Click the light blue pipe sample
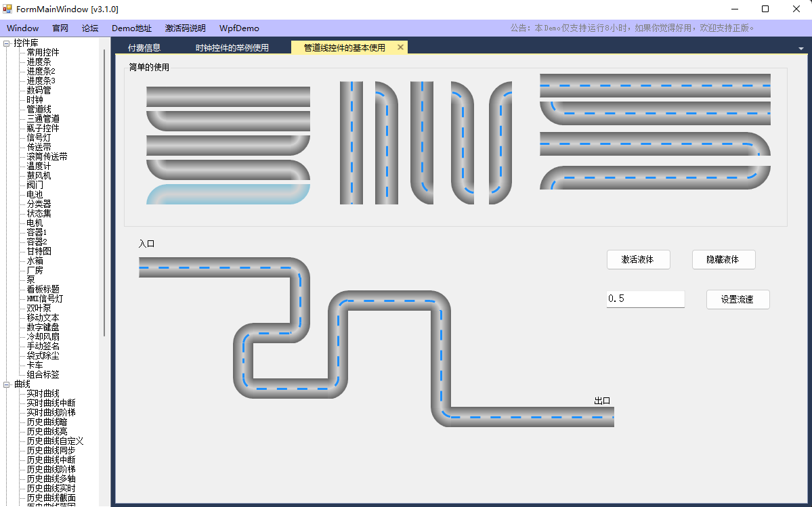This screenshot has height=507, width=812. pyautogui.click(x=228, y=194)
